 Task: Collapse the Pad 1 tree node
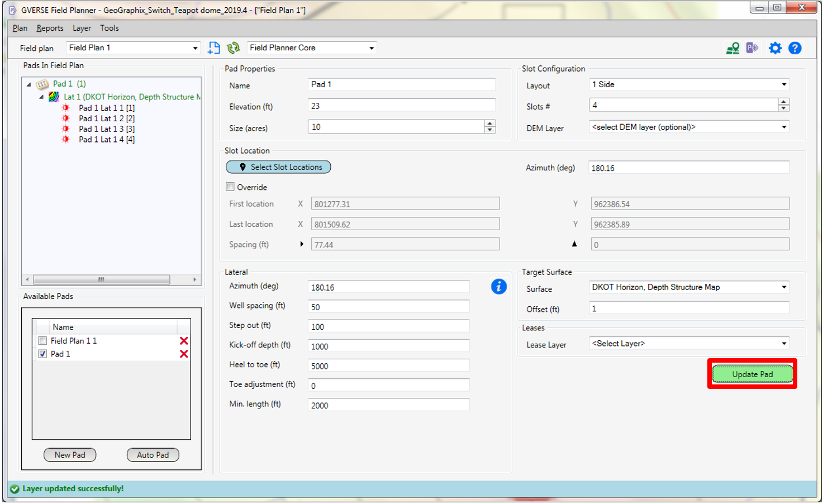click(29, 84)
